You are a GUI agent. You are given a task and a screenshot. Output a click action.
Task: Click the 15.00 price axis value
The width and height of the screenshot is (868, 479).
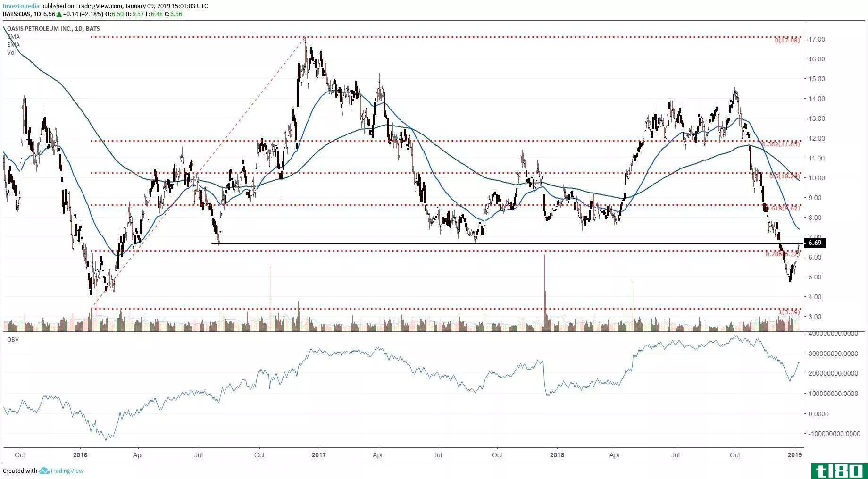click(817, 79)
